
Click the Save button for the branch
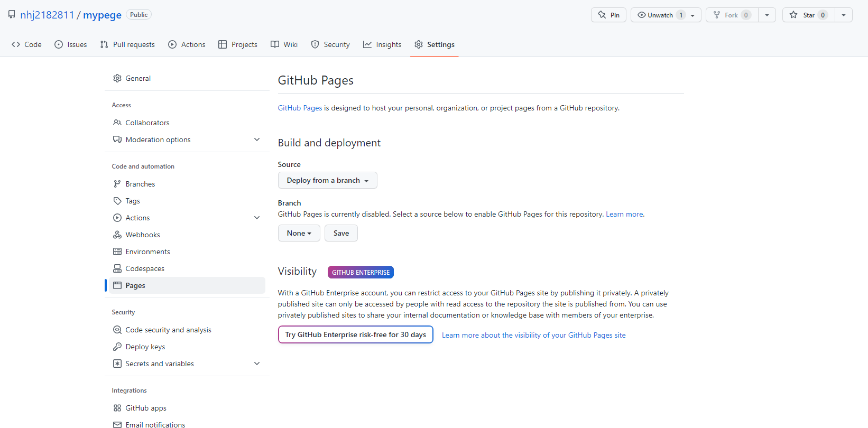(x=341, y=233)
